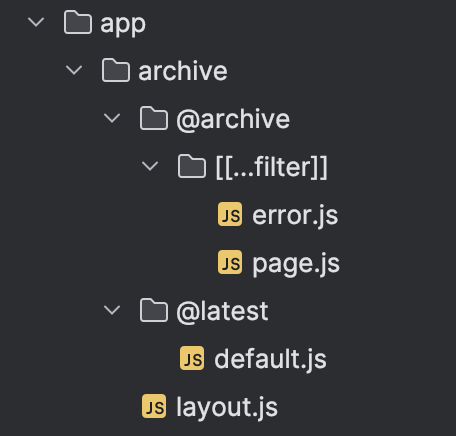This screenshot has width=456, height=436.
Task: Select the [[...filter]] folder label
Action: pyautogui.click(x=272, y=167)
